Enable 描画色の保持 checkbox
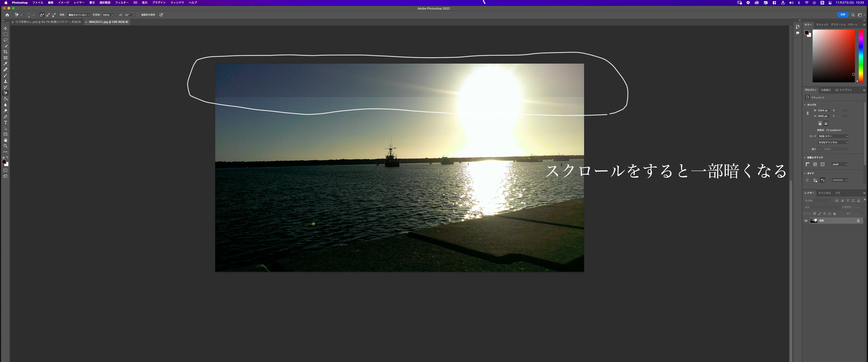Screen dimensions: 868x362 (138, 15)
